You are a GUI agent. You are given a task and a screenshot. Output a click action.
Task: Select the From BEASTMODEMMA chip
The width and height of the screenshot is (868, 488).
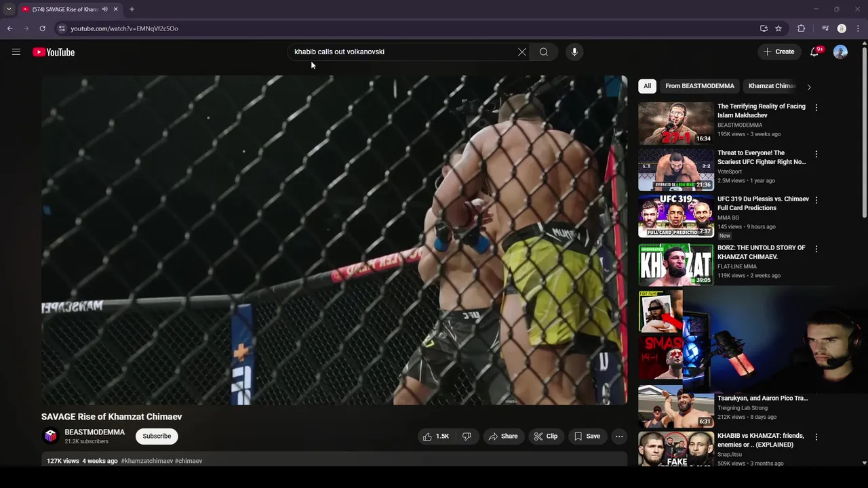pos(700,86)
